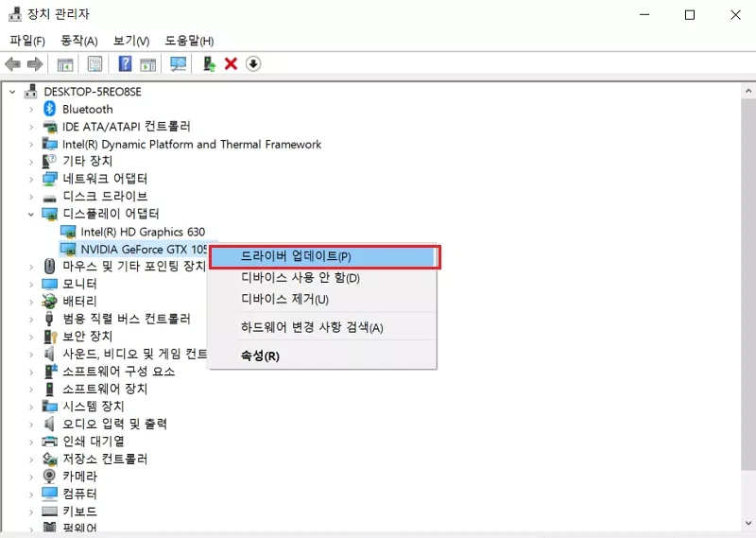Select the 모니터 label

click(x=80, y=285)
